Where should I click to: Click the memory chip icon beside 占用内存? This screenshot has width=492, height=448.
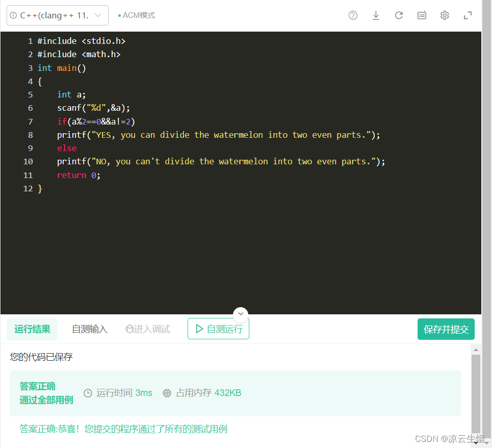[167, 393]
